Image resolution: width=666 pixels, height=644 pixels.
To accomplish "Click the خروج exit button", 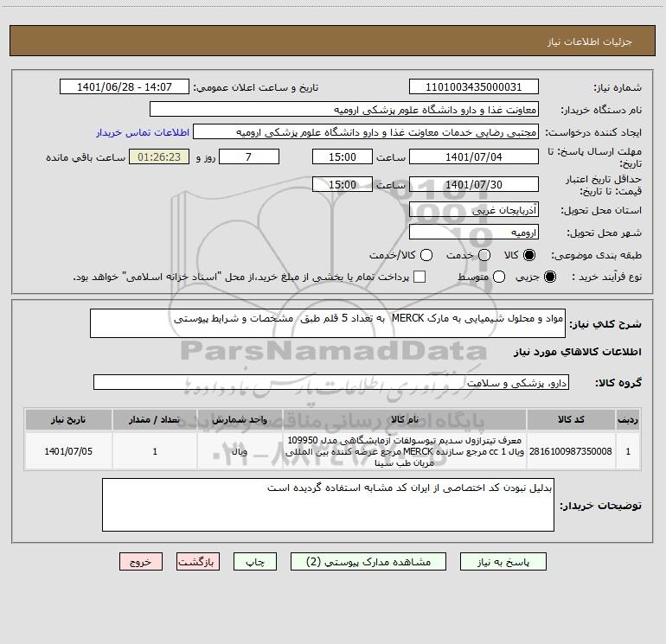I will tap(141, 562).
